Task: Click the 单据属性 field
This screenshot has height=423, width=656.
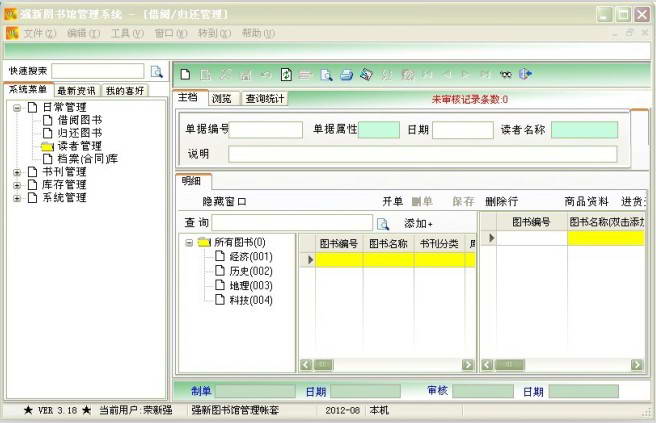Action: (x=379, y=130)
